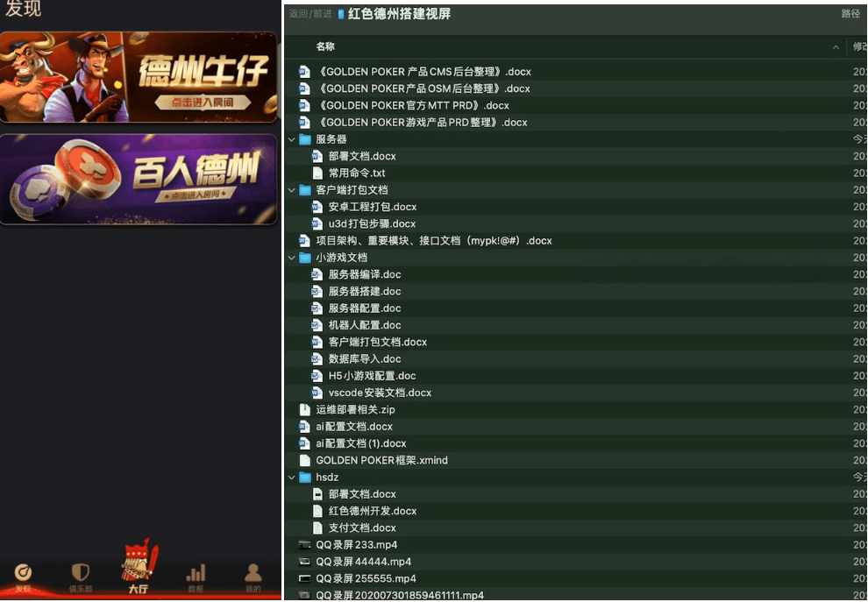Click the Word icon for 机器人配置.doc

[317, 325]
